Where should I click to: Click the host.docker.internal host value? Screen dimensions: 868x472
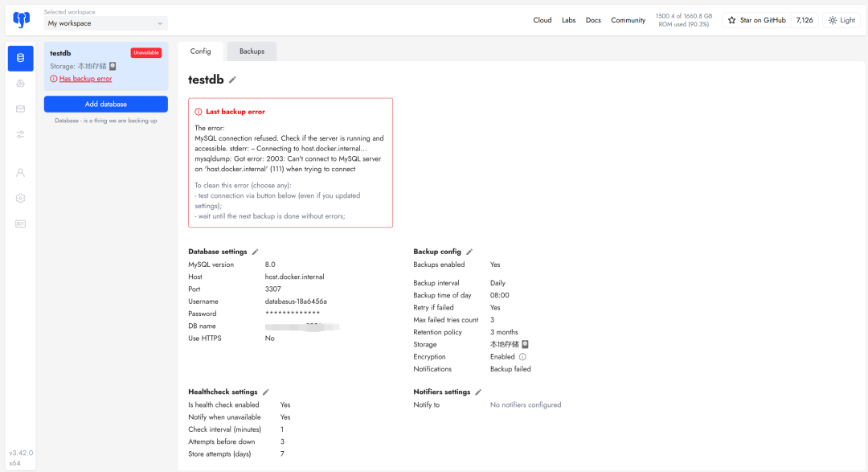pos(294,277)
